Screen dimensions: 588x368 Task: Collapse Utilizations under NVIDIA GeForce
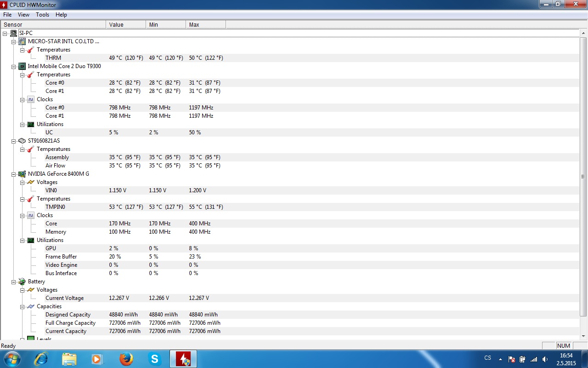coord(22,240)
